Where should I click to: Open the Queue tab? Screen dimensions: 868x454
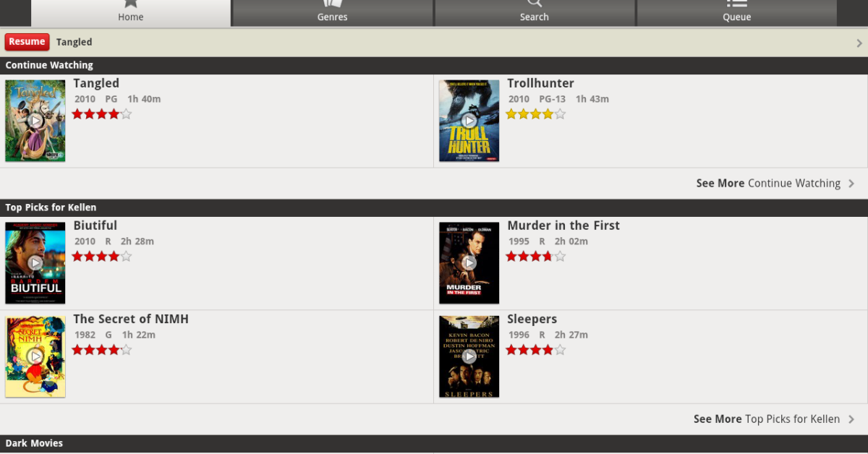[x=736, y=13]
